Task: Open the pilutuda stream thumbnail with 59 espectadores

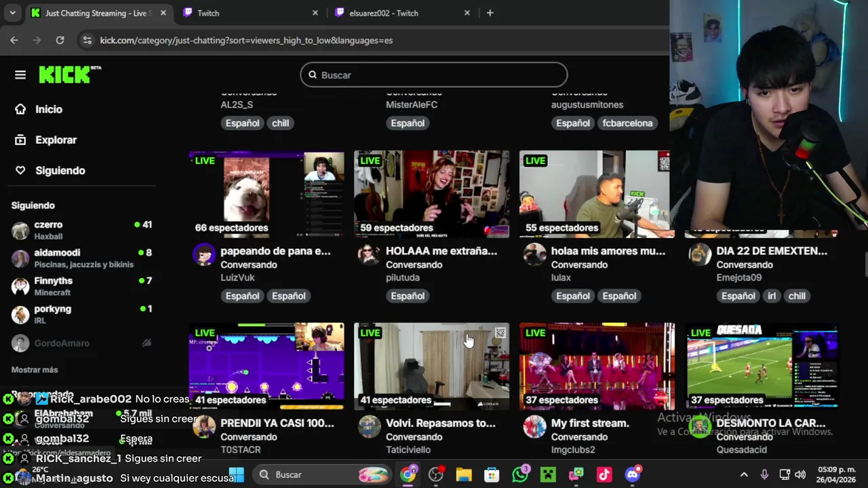Action: click(431, 194)
